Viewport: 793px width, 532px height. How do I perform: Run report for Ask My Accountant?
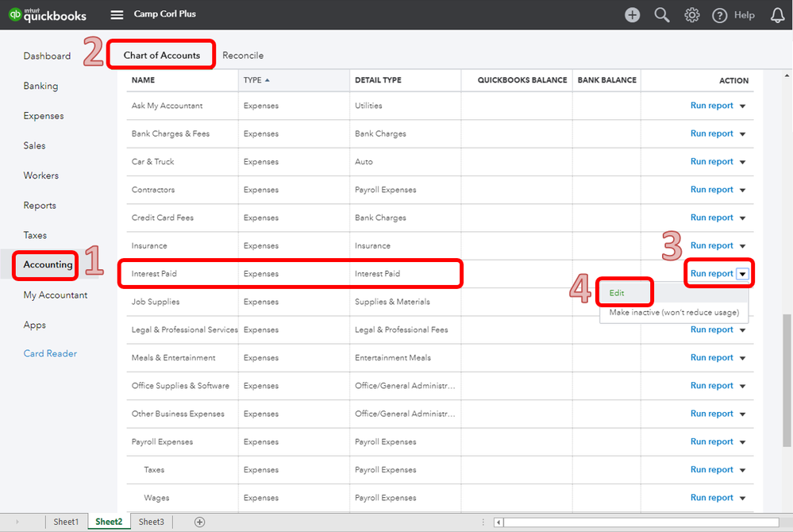coord(711,106)
